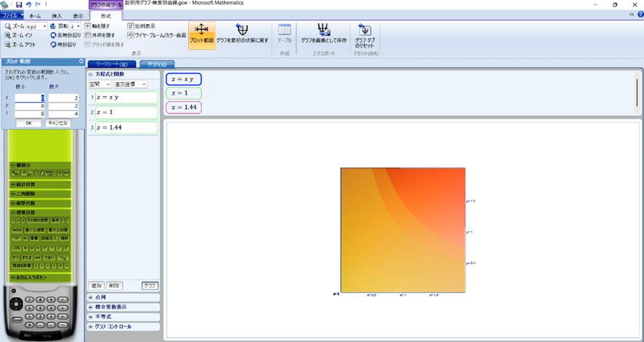The height and width of the screenshot is (342, 644).
Task: Click the z maximum value input field
Action: tap(63, 114)
